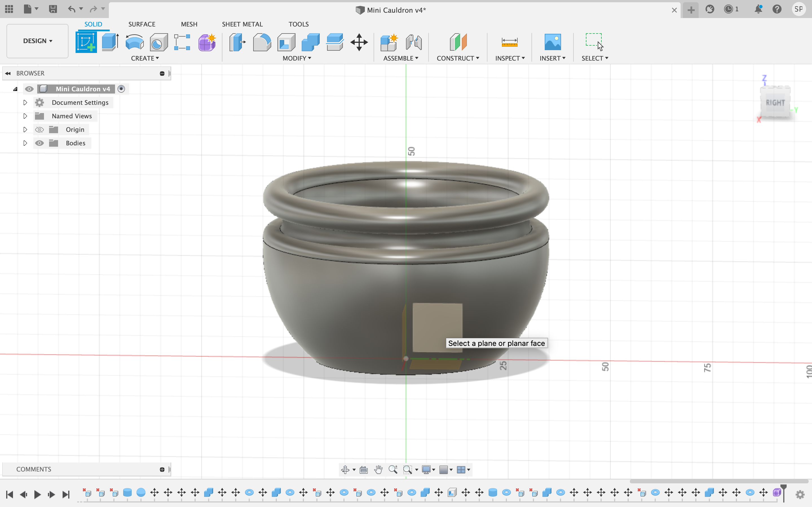This screenshot has width=812, height=507.
Task: Show the Origin folder
Action: click(39, 130)
